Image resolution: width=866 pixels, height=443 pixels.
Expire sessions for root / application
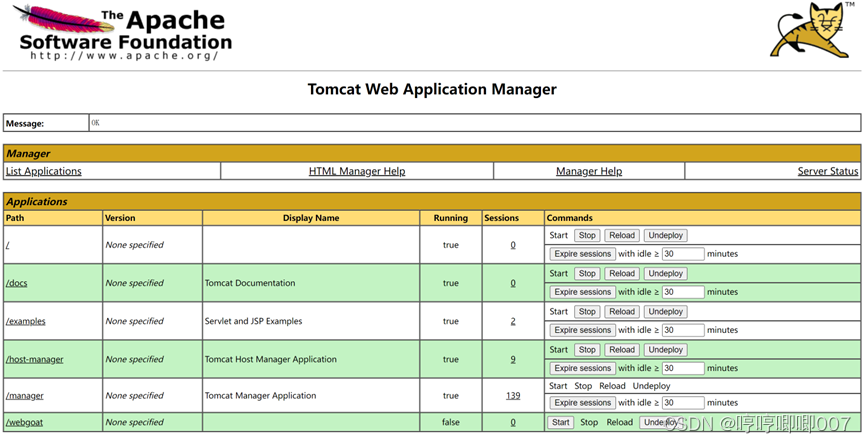pos(583,254)
